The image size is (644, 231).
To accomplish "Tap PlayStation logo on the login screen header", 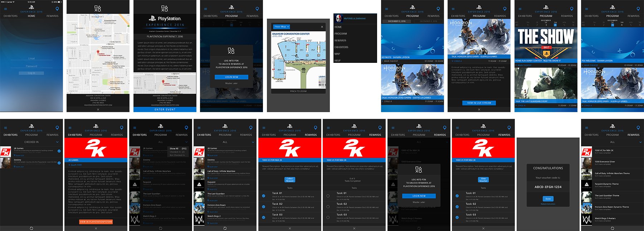I will (31, 7).
